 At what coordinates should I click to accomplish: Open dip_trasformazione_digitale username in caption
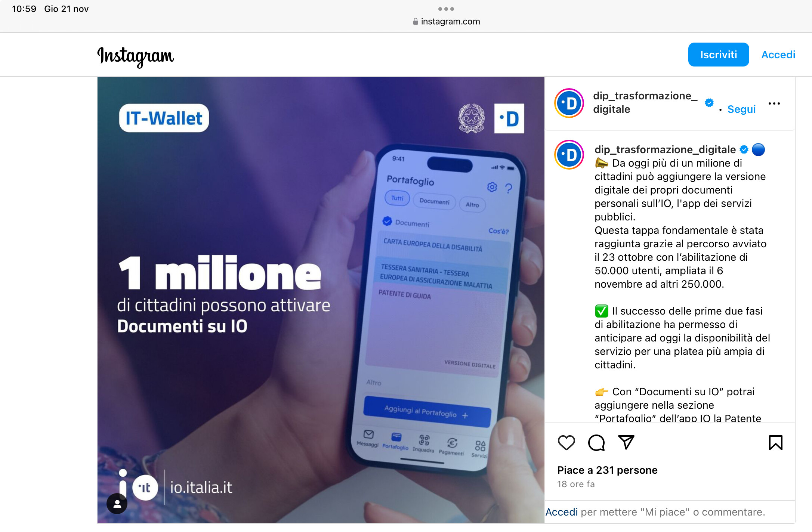[665, 149]
